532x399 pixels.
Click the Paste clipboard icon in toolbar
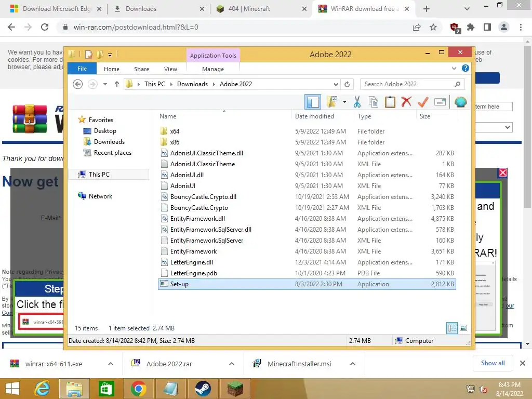[390, 101]
